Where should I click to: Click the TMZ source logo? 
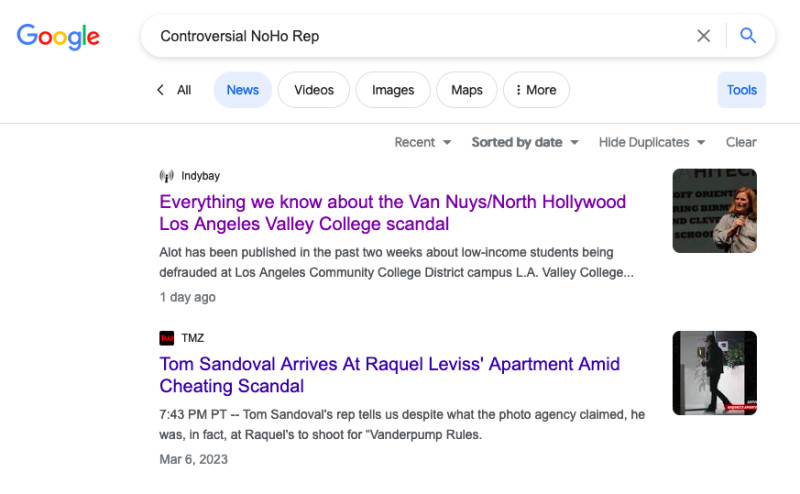click(167, 338)
